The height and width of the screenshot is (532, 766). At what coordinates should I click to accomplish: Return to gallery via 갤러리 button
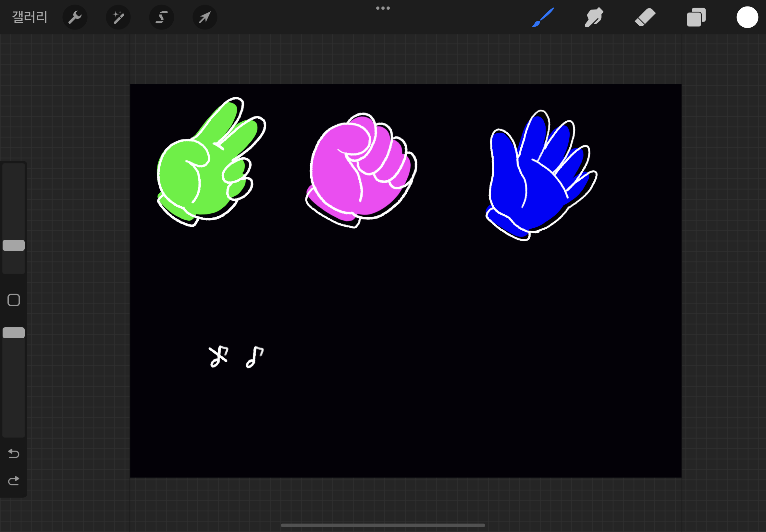pos(30,17)
